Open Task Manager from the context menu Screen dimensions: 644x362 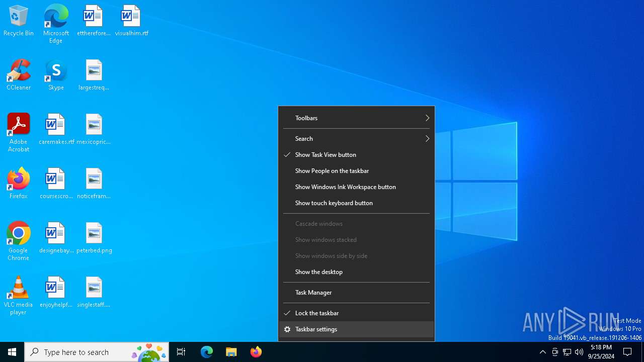pos(356,293)
